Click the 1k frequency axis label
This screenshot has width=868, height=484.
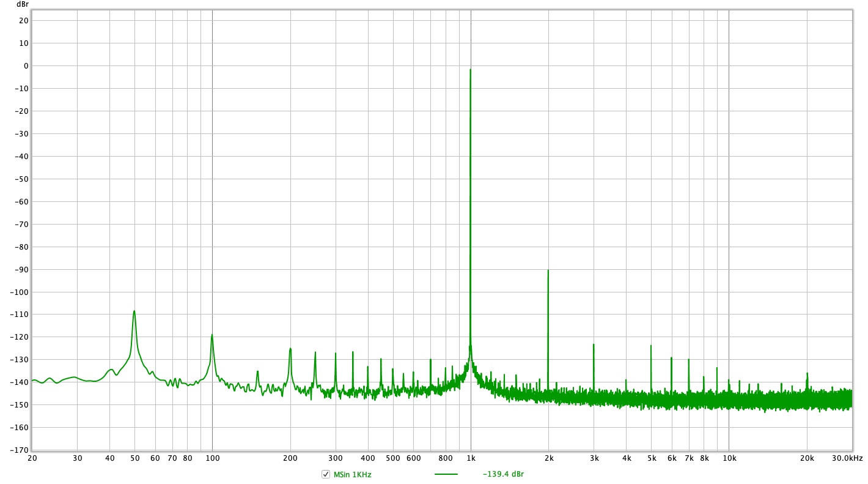[x=471, y=458]
